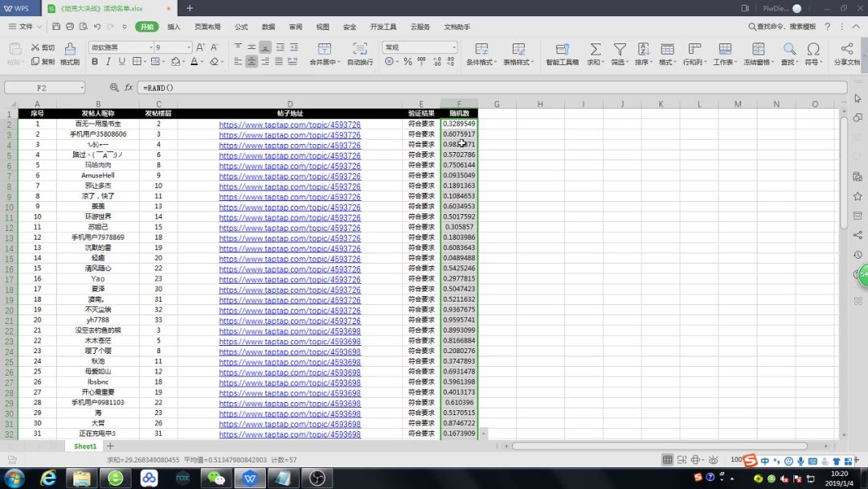Click the Format Painter (格式刷) icon
The width and height of the screenshot is (868, 489).
coord(70,50)
